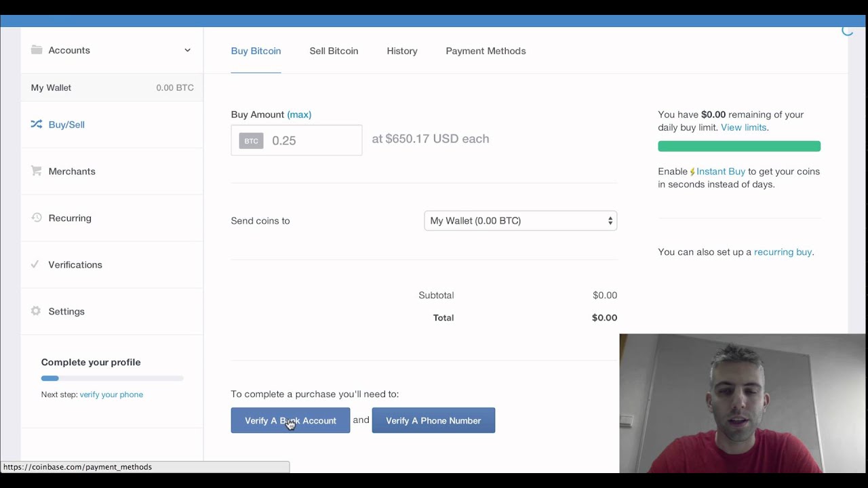The height and width of the screenshot is (488, 868).
Task: Click the Subtotal $0.00 amount
Action: pos(605,296)
